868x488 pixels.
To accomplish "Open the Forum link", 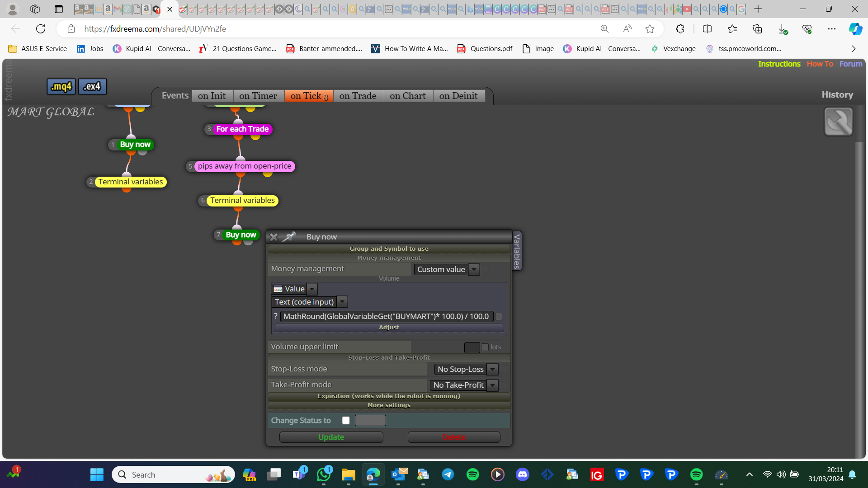I will pyautogui.click(x=851, y=64).
